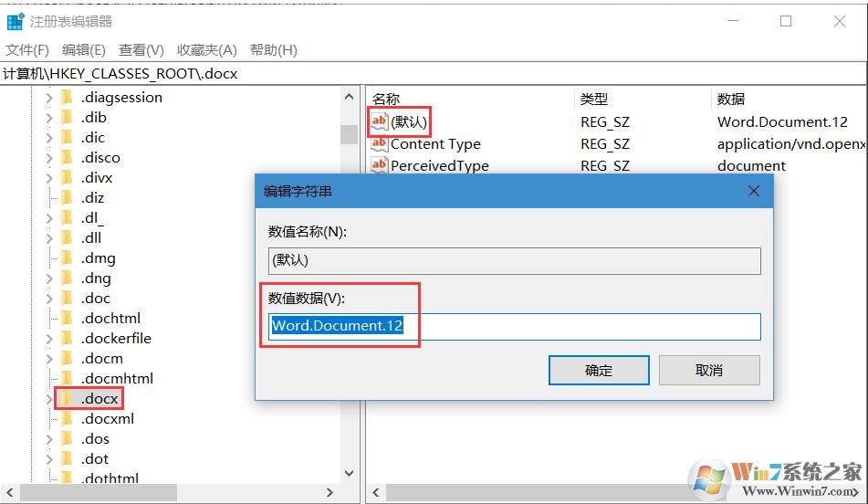Screen dimensions: 868x504
Task: Open the 查看(V) menu
Action: (141, 50)
